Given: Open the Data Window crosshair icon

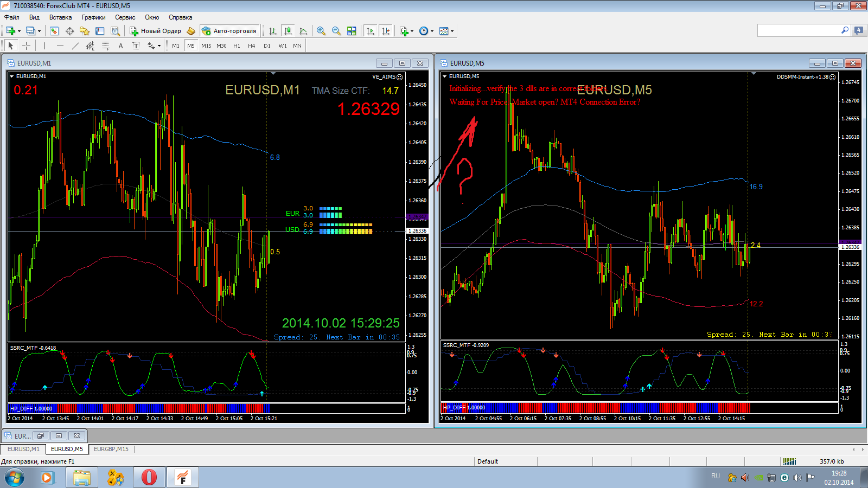Looking at the screenshot, I should pyautogui.click(x=69, y=31).
